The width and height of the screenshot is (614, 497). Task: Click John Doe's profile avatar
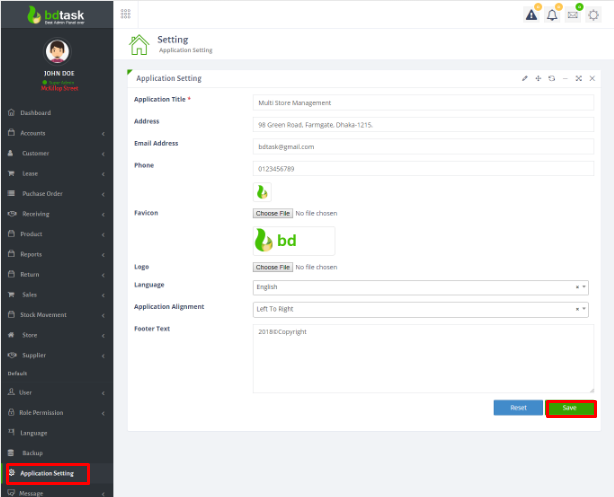(x=56, y=52)
